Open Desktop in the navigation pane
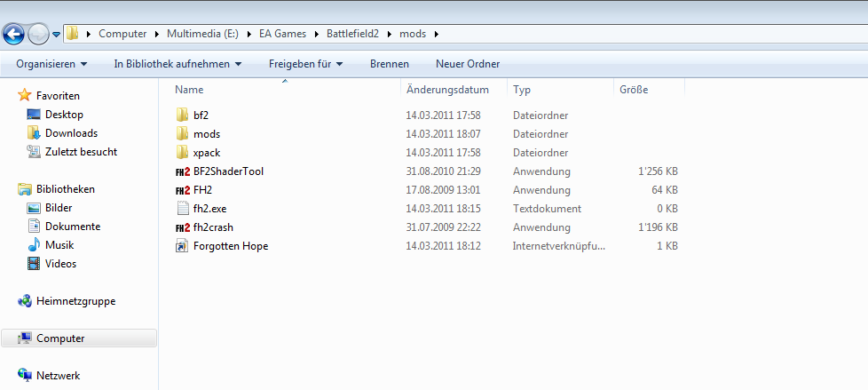 (x=64, y=115)
